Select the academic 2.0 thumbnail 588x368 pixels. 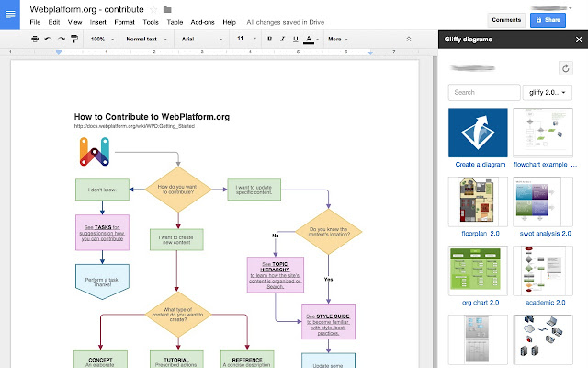543,270
